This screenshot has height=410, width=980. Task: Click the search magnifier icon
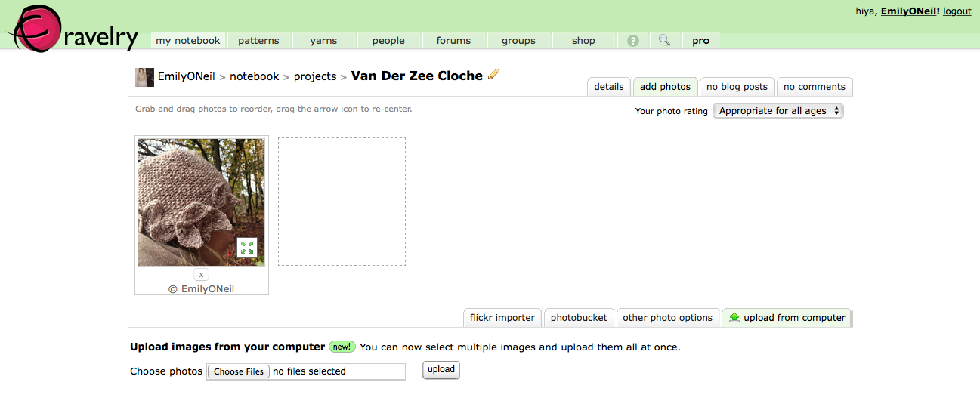coord(664,40)
